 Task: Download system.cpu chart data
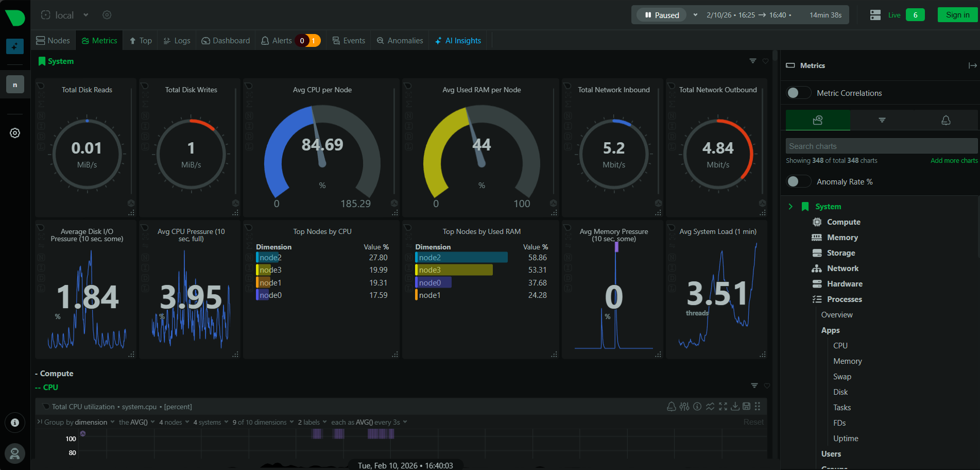point(735,407)
